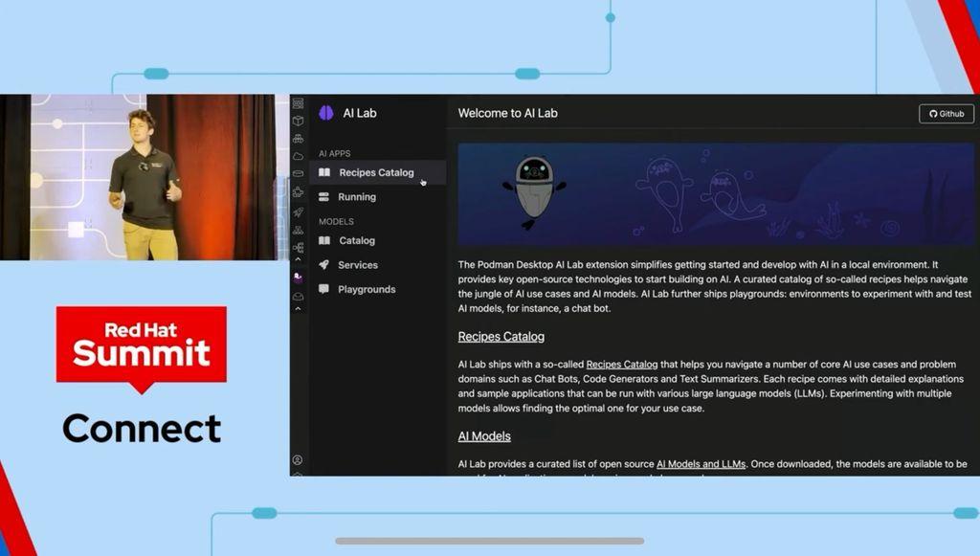Open the Running item in the sidebar
The width and height of the screenshot is (980, 556).
(x=377, y=197)
